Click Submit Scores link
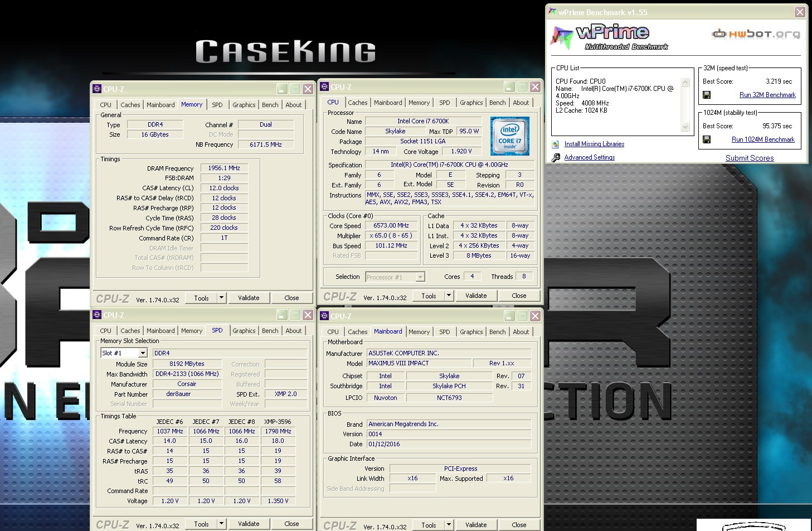 750,158
